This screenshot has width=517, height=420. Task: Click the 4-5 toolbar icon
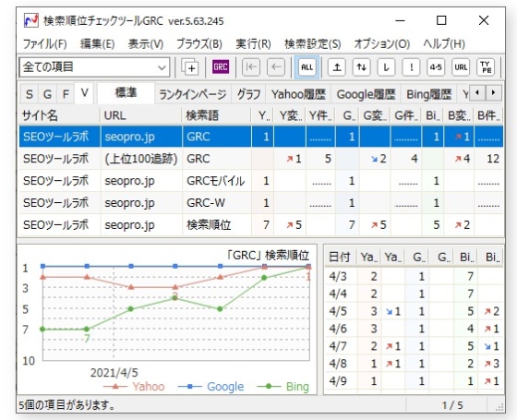(436, 67)
